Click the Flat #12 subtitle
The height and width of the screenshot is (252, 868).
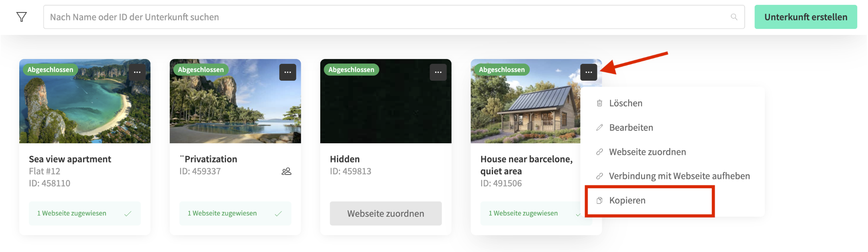45,171
